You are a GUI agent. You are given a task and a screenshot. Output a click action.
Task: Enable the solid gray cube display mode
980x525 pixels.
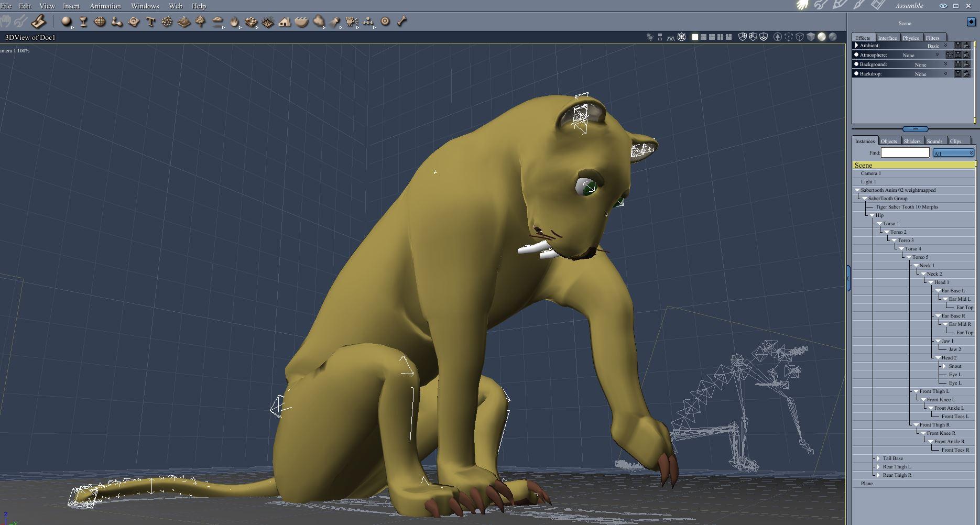click(x=811, y=37)
